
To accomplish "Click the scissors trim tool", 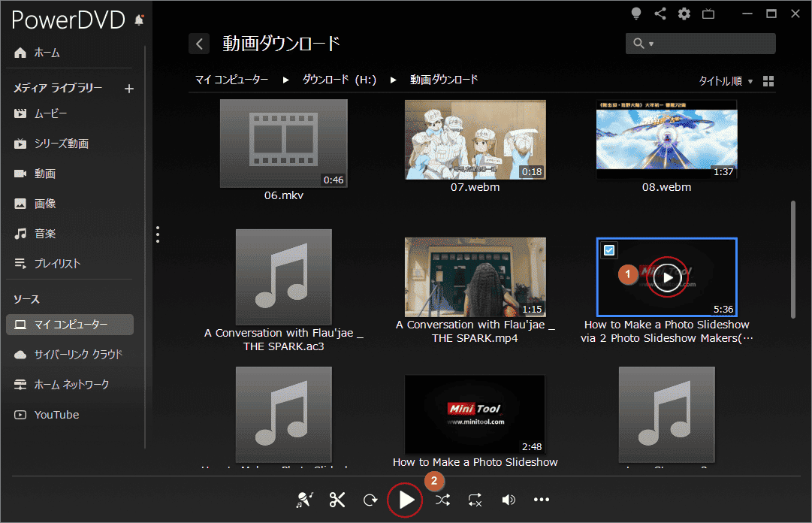I will point(337,500).
